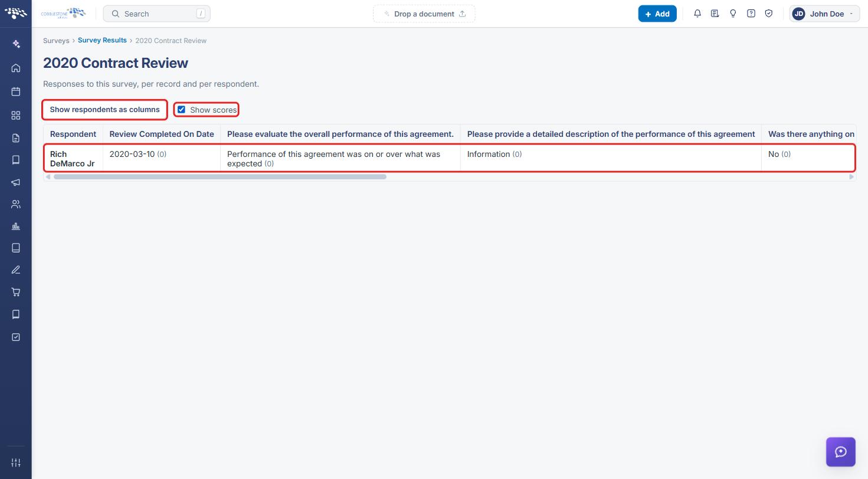Viewport: 868px width, 479px height.
Task: Open the purple chat assistant button
Action: coord(841,452)
